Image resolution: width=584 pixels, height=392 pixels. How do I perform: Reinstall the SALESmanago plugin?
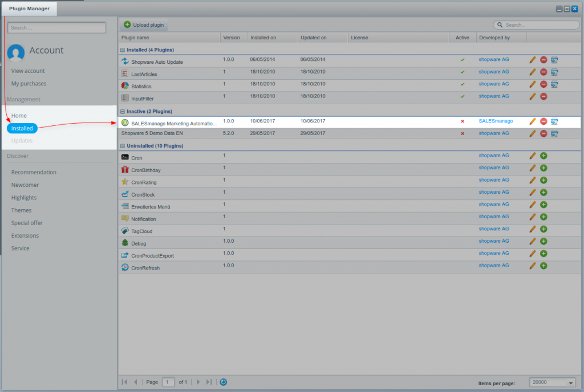(554, 121)
